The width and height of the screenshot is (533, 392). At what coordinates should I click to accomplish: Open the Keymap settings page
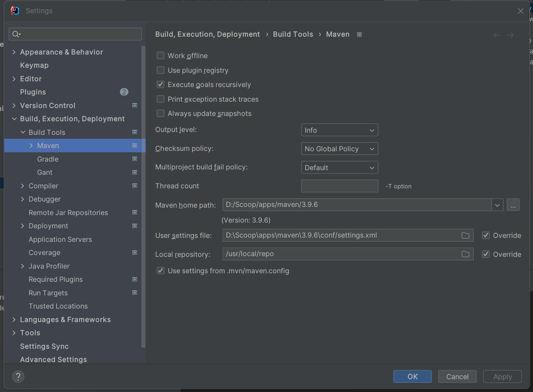click(x=34, y=65)
